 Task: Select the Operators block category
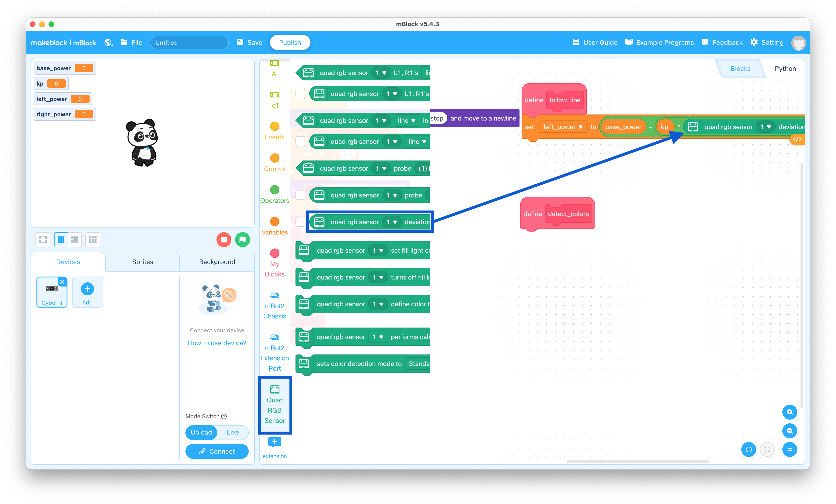[x=275, y=195]
